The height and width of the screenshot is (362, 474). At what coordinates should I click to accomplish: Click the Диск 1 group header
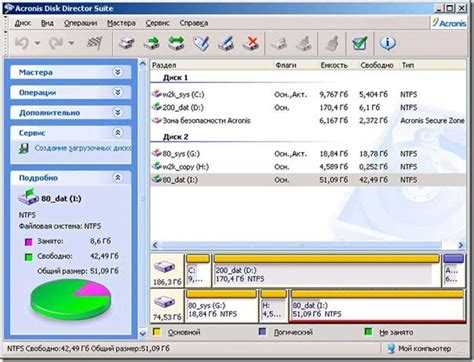coord(175,78)
